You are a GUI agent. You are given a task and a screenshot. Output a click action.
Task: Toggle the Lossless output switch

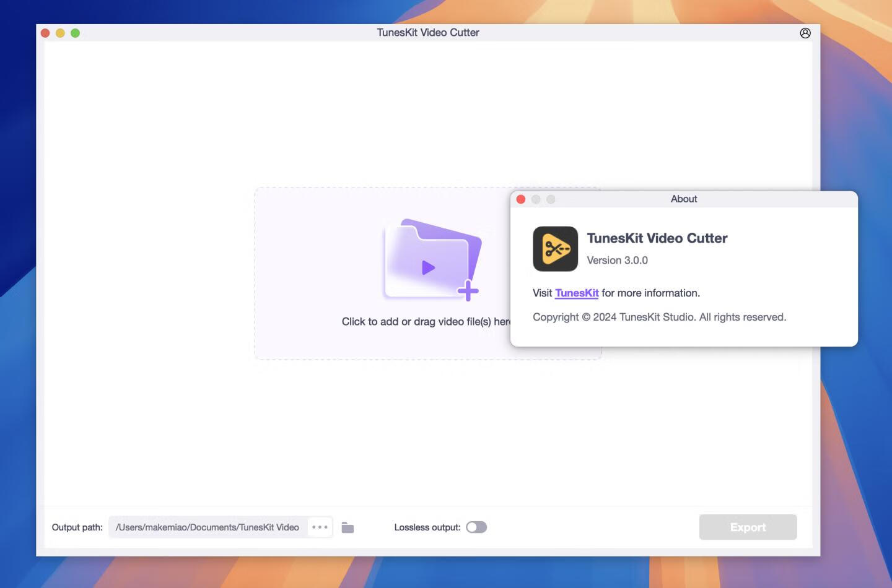click(476, 527)
